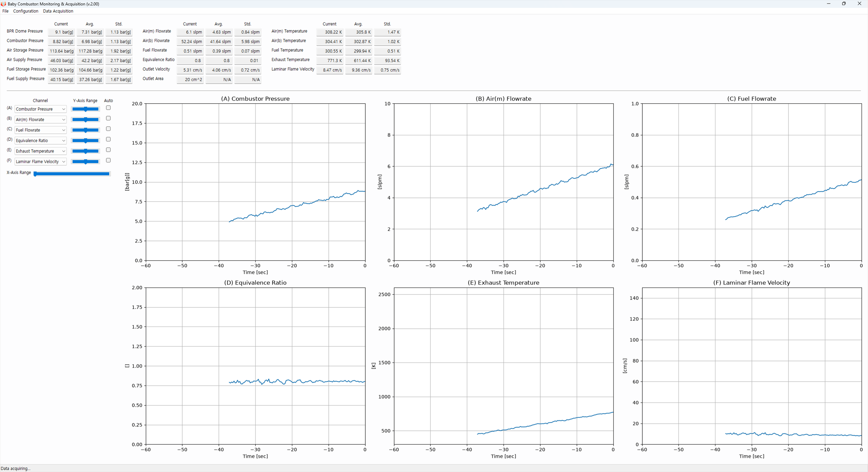Open the File menu
This screenshot has width=868, height=472.
point(5,11)
